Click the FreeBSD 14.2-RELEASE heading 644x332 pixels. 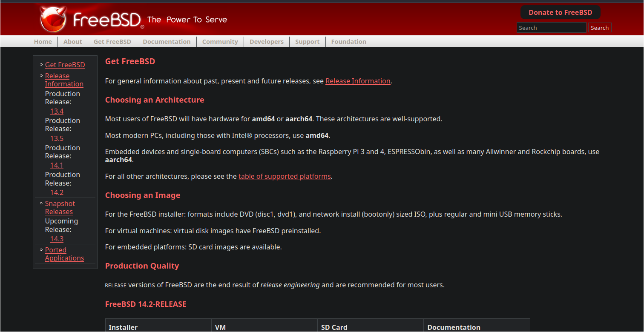[146, 304]
